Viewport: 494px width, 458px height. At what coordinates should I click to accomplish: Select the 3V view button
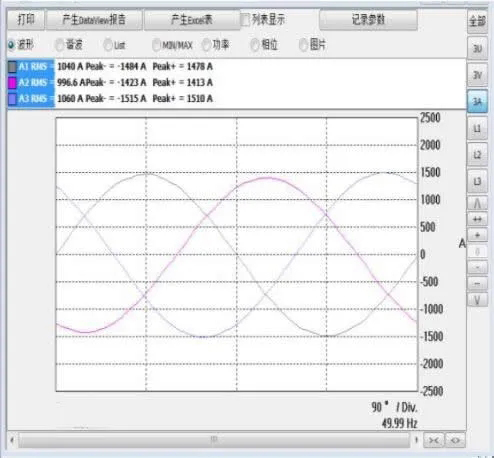point(477,75)
